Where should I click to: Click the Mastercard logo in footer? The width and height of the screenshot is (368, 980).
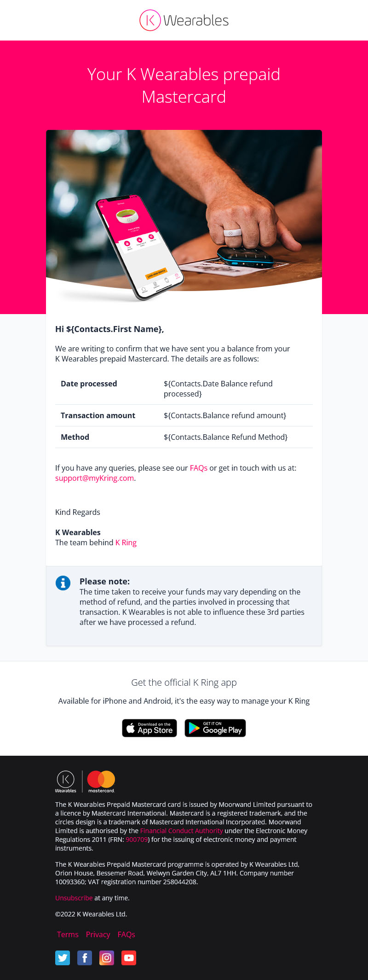101,782
